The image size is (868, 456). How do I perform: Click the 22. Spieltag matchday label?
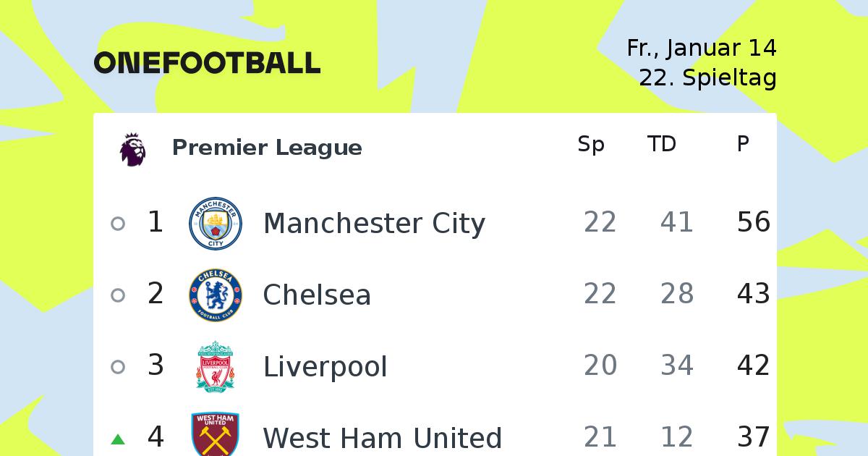pos(708,77)
